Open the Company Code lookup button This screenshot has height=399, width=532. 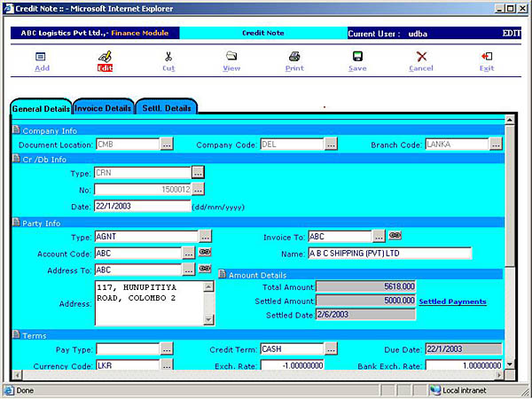[331, 144]
